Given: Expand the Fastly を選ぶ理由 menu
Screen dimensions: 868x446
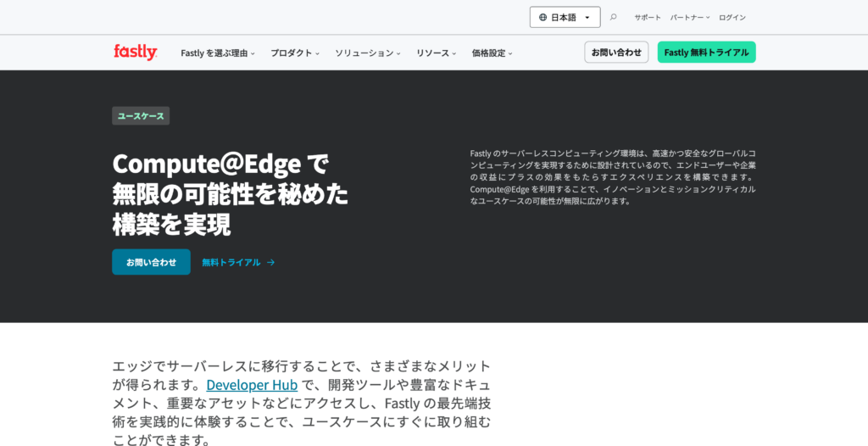Looking at the screenshot, I should point(217,53).
